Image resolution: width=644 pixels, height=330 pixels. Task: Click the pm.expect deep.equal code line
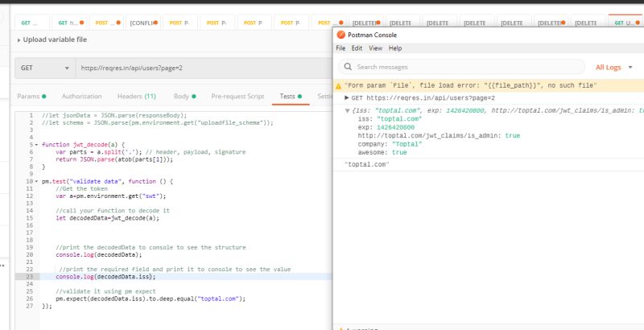[151, 299]
